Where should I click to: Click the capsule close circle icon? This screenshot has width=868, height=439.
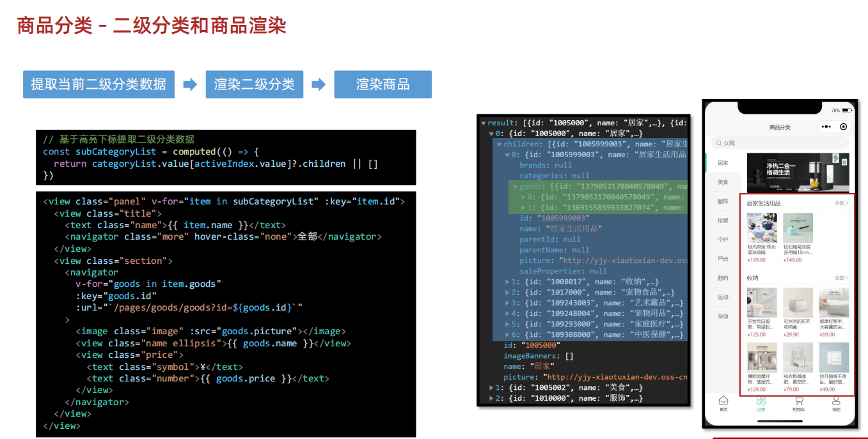(844, 127)
